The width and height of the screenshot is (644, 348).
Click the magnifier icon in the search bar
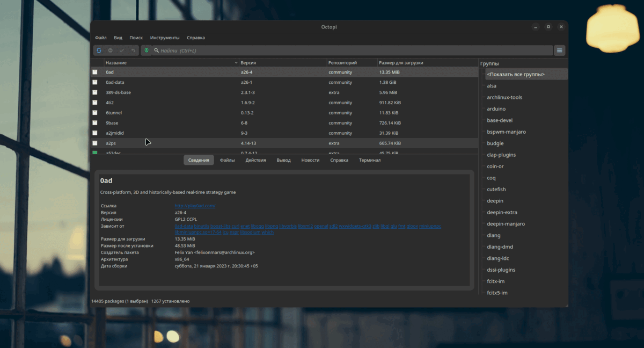pos(157,50)
